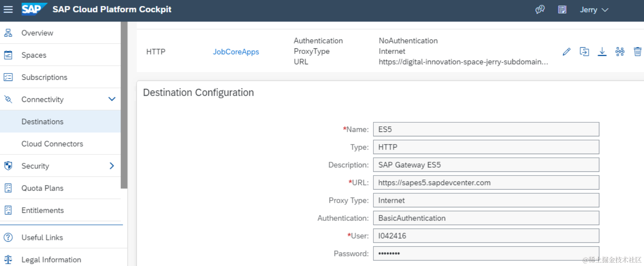
Task: Open the feedback chat icon in header
Action: pyautogui.click(x=540, y=10)
